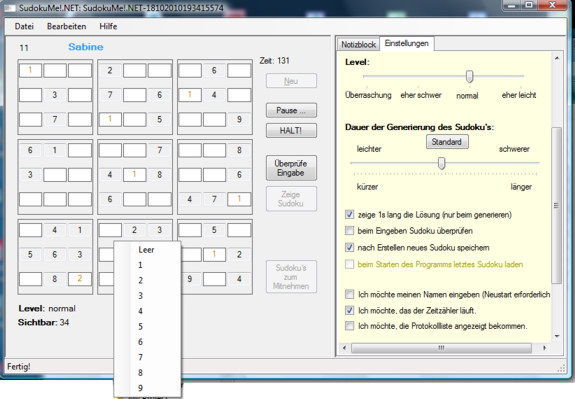Pick 8 from the number popup
575x399 pixels.
140,373
